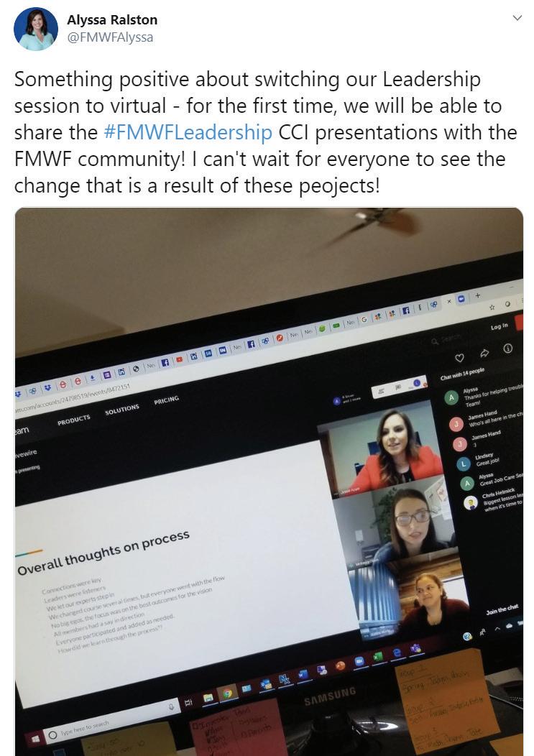Click the Log In button

coord(500,326)
